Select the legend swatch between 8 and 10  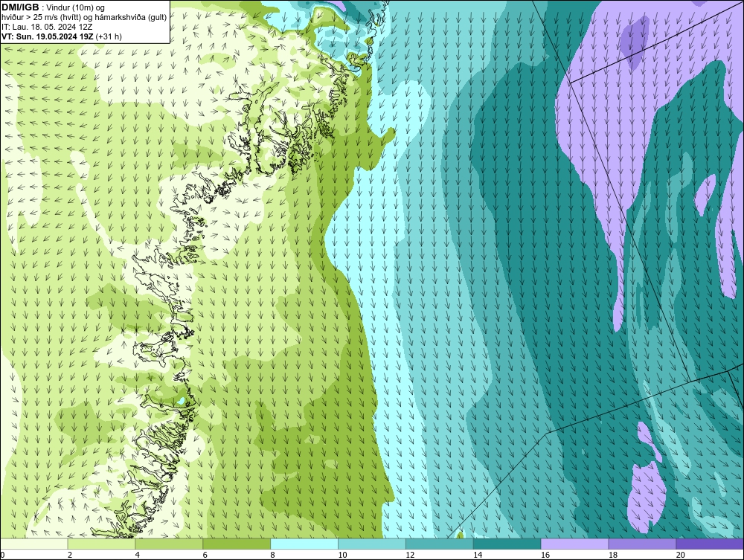pyautogui.click(x=304, y=544)
